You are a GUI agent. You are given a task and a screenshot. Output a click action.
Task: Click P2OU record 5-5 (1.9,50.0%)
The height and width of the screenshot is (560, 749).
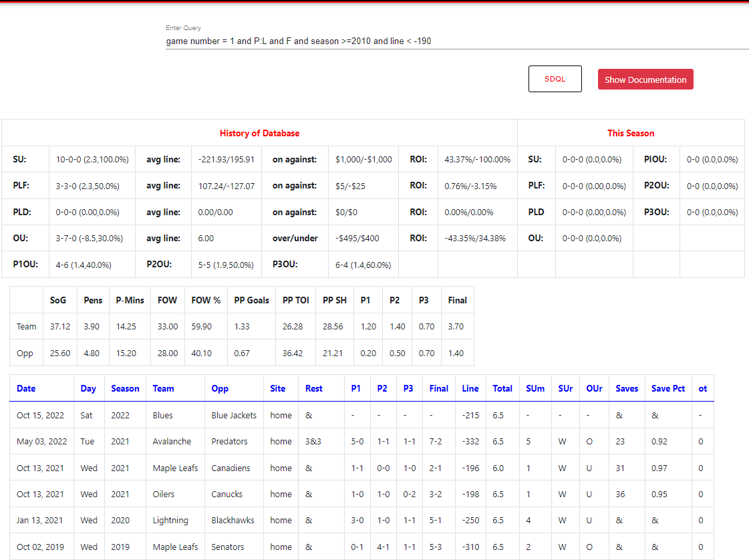(x=226, y=265)
